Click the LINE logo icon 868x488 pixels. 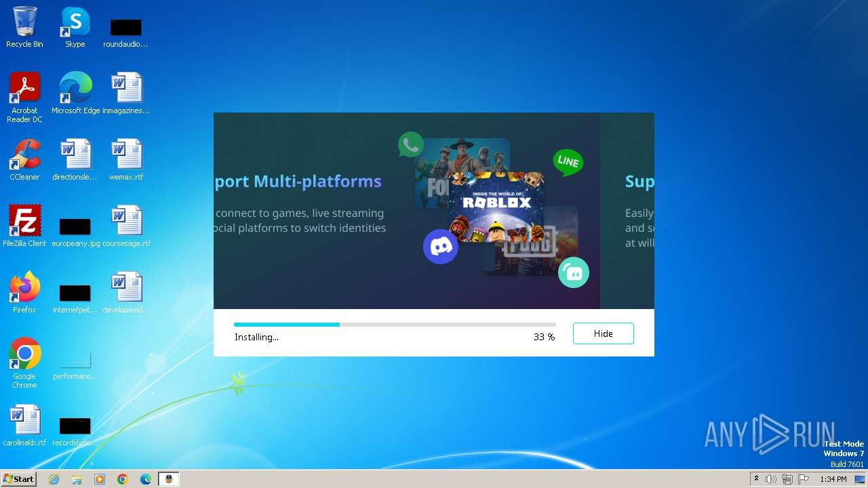568,162
